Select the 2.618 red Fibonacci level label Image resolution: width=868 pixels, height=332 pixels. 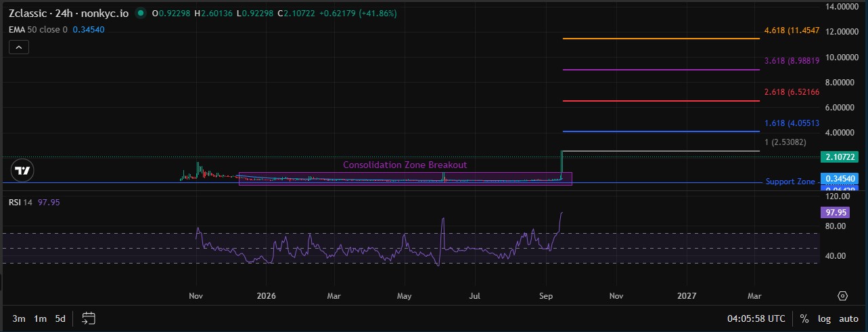click(x=792, y=92)
